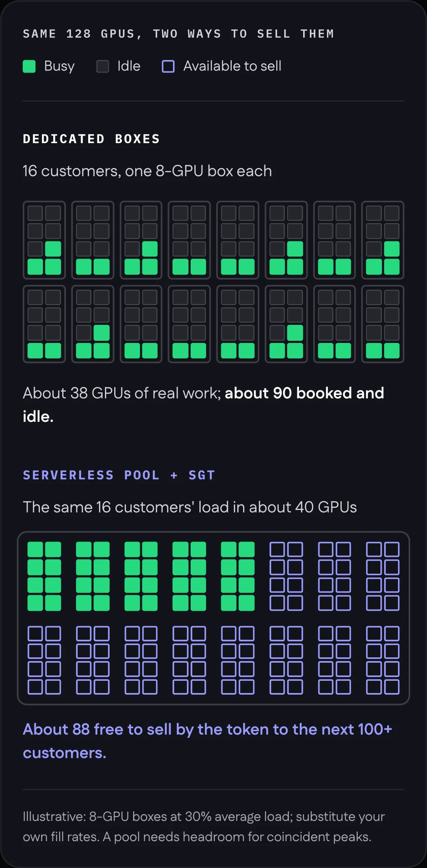
Task: Click the purple-outlined Available to sell swatch
Action: pos(168,66)
